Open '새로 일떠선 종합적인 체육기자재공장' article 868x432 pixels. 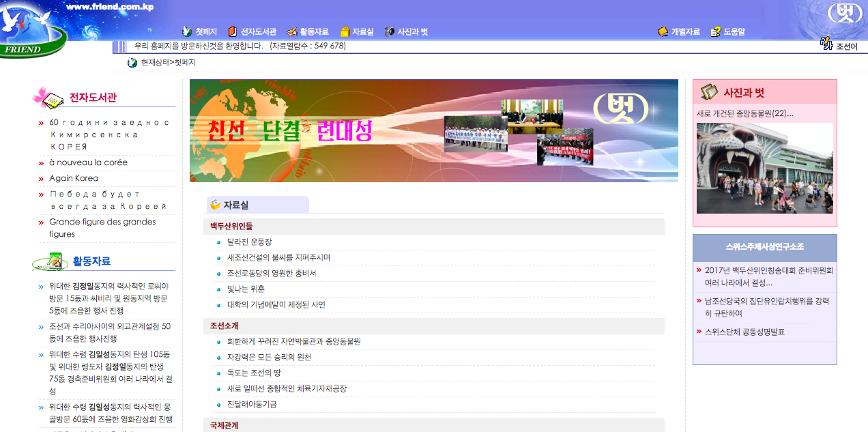point(287,388)
